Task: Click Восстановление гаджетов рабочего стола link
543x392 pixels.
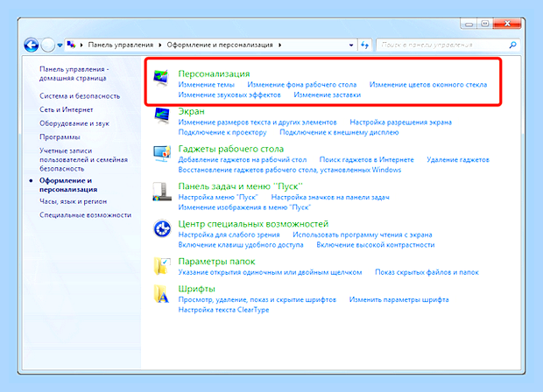Action: coord(290,170)
